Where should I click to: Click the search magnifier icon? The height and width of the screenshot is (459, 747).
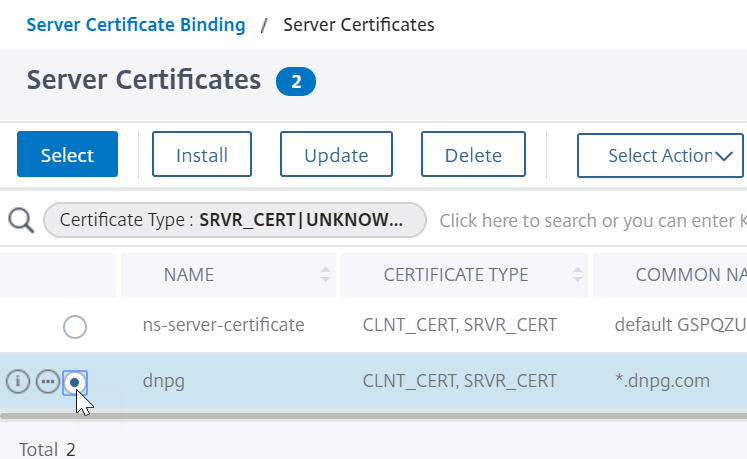[x=21, y=221]
